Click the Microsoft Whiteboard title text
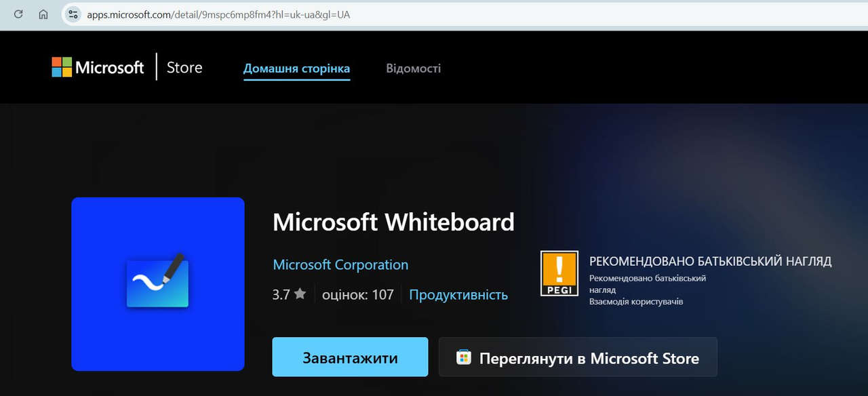Screen dimensions: 868x396 coord(393,222)
